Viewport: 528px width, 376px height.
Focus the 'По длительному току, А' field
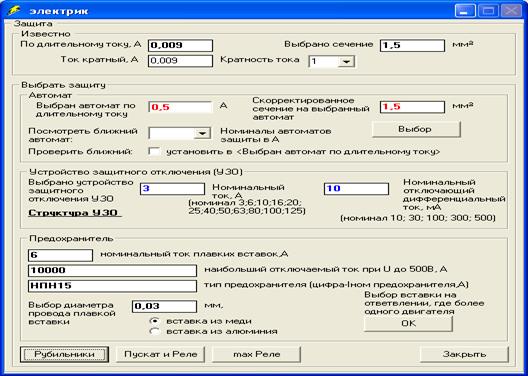[x=180, y=45]
